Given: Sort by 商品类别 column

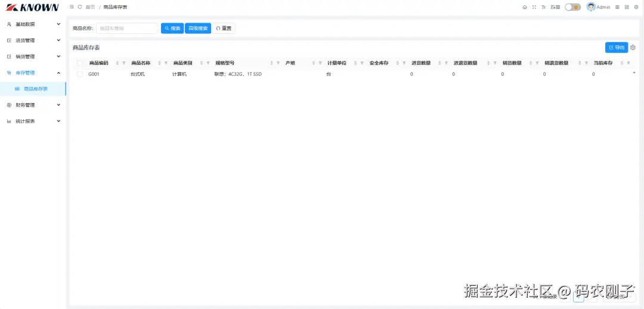Looking at the screenshot, I should [x=202, y=63].
